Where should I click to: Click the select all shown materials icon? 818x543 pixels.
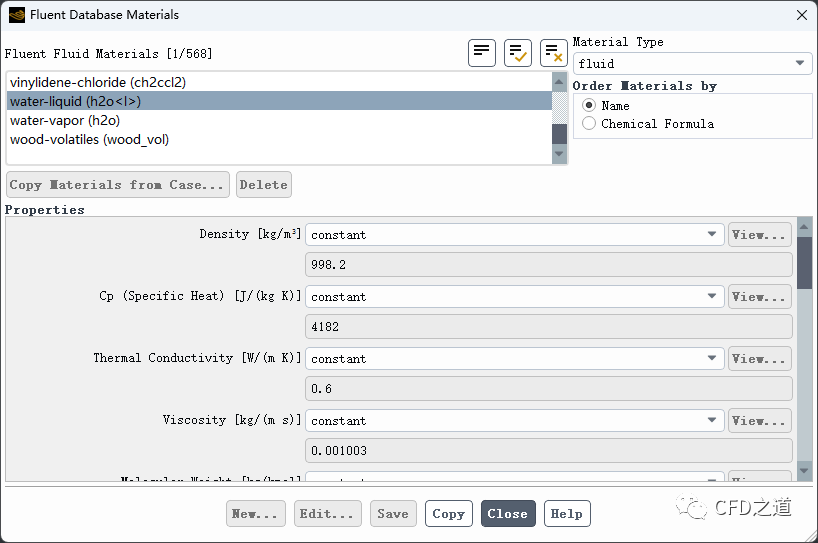(x=518, y=53)
